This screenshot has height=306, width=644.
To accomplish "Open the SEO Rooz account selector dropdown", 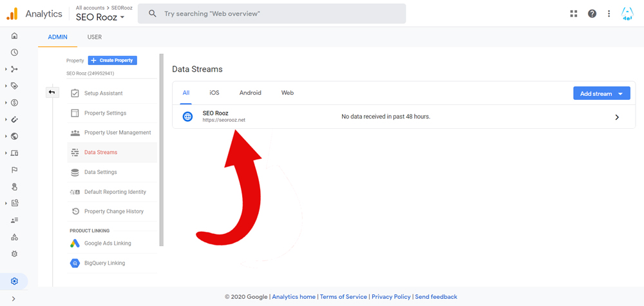I will point(100,17).
